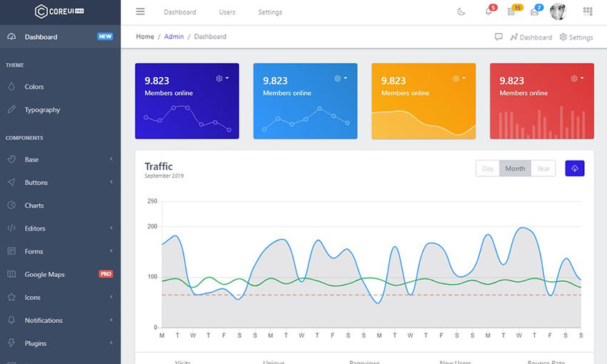Screen dimensions: 607x364
Task: Switch traffic range to Year
Action: coord(543,168)
